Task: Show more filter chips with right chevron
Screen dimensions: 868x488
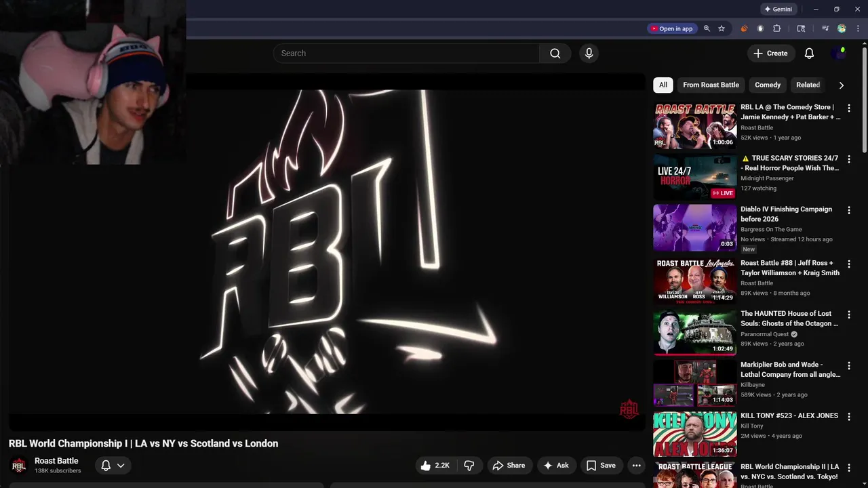Action: [x=841, y=85]
